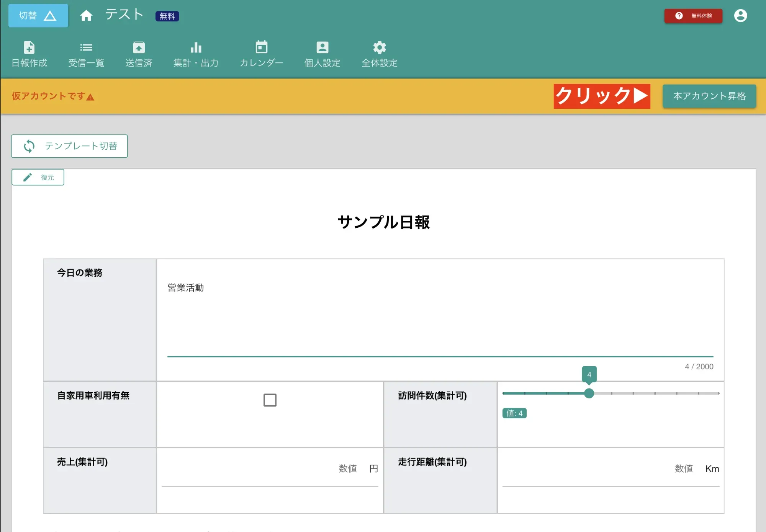The height and width of the screenshot is (532, 766).
Task: Click the 本アカウント昇格 upgrade button
Action: [x=709, y=96]
